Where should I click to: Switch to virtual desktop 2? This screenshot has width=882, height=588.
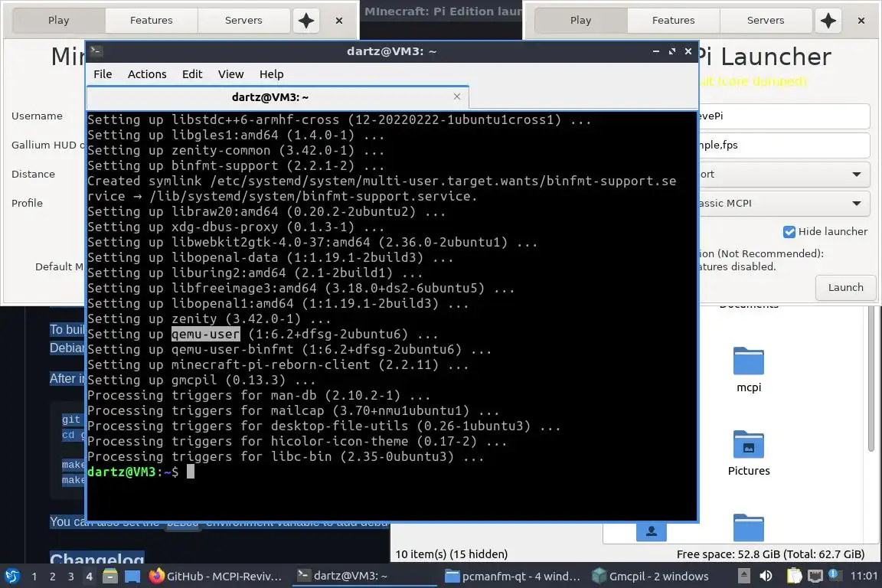pyautogui.click(x=53, y=577)
